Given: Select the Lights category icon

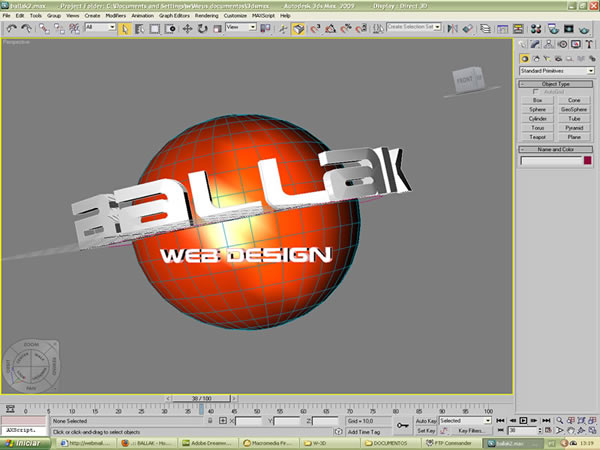Looking at the screenshot, I should (547, 59).
